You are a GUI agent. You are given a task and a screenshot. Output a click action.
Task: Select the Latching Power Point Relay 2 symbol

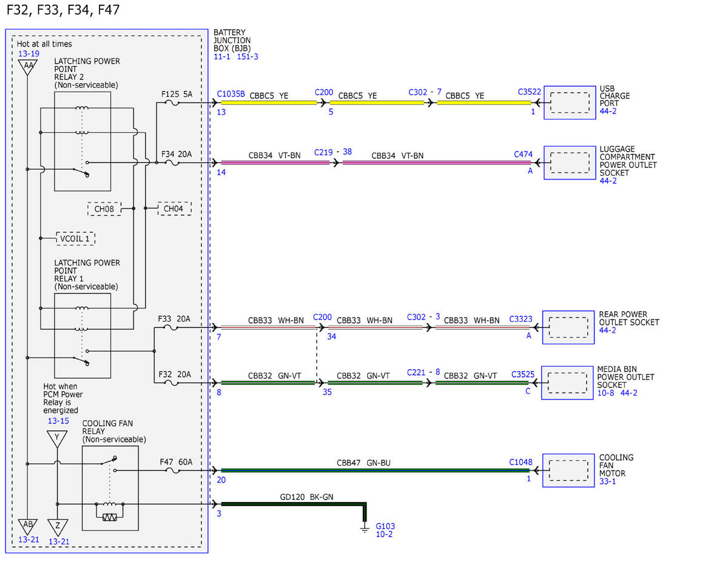[x=82, y=141]
